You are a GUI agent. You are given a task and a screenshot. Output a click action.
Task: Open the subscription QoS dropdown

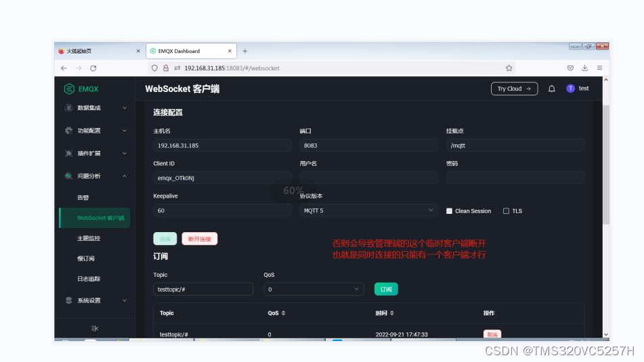click(x=314, y=290)
